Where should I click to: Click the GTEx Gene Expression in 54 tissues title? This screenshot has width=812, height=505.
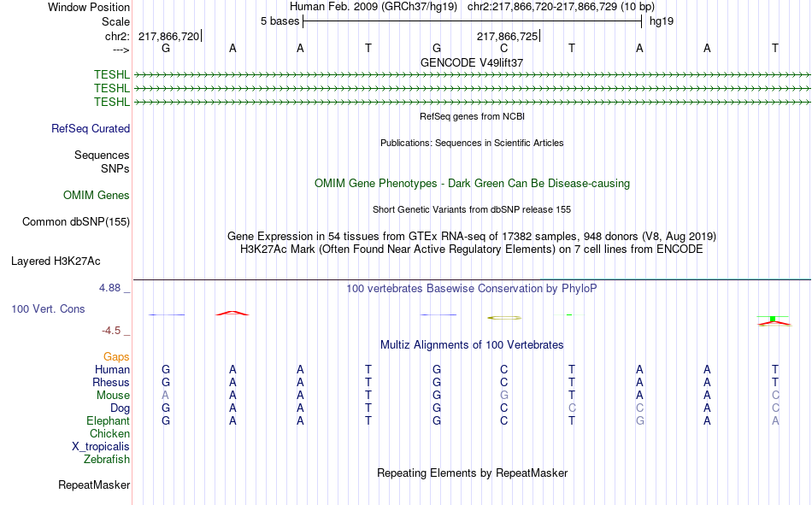[472, 236]
